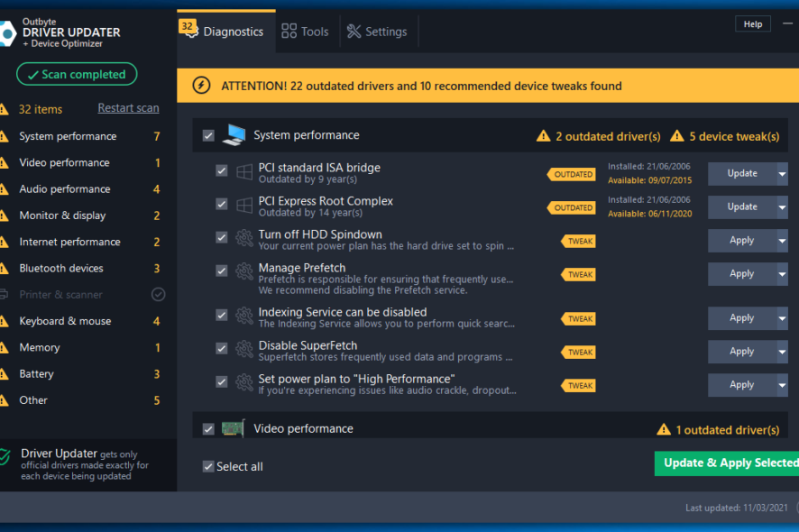Open Apply dropdown arrow for Disable SuperFetch
Image resolution: width=799 pixels, height=532 pixels.
coord(782,352)
